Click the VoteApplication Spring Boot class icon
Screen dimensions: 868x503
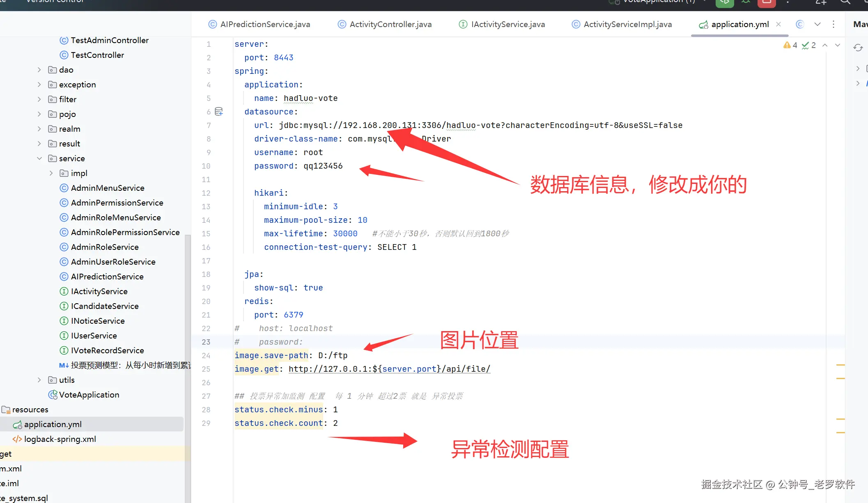[x=53, y=395]
